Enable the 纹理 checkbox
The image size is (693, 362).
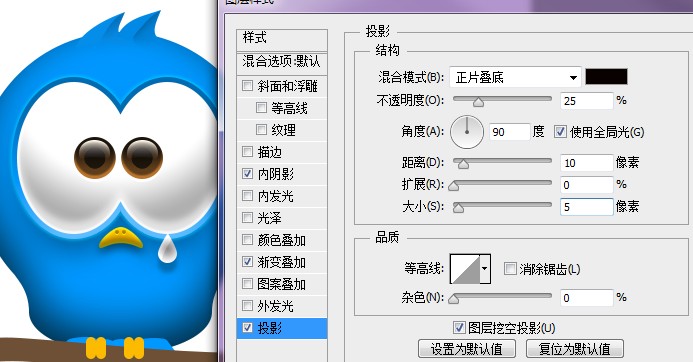(261, 129)
